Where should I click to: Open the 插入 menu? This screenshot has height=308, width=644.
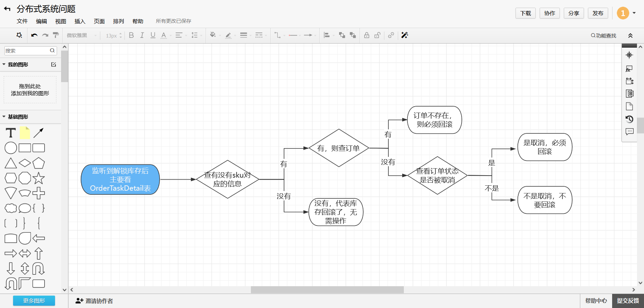tap(80, 21)
